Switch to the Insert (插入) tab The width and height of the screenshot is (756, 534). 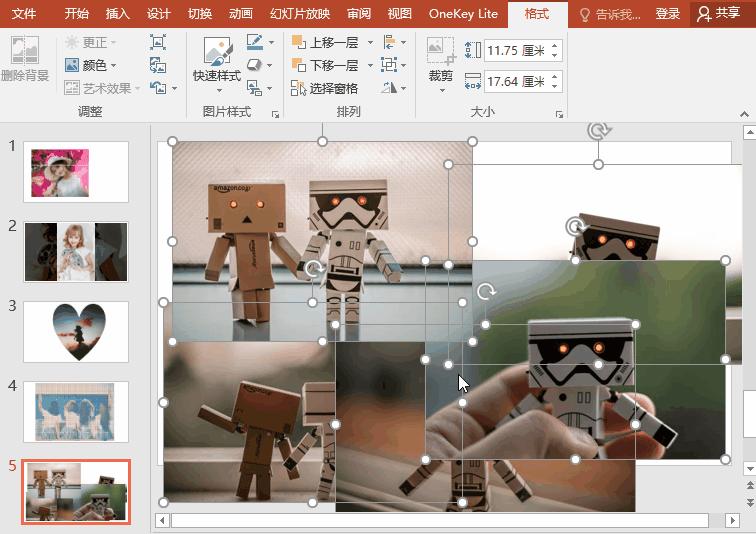118,14
